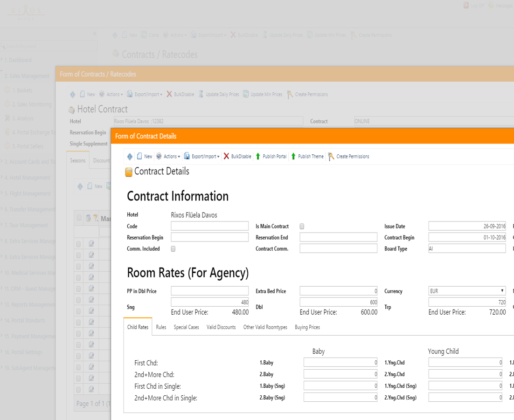Click the Contract Comm. input field

[x=338, y=248]
